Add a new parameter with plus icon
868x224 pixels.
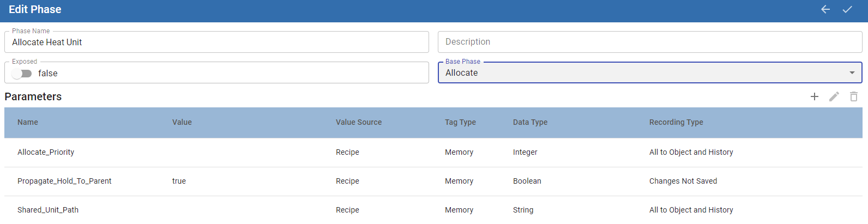(x=815, y=96)
